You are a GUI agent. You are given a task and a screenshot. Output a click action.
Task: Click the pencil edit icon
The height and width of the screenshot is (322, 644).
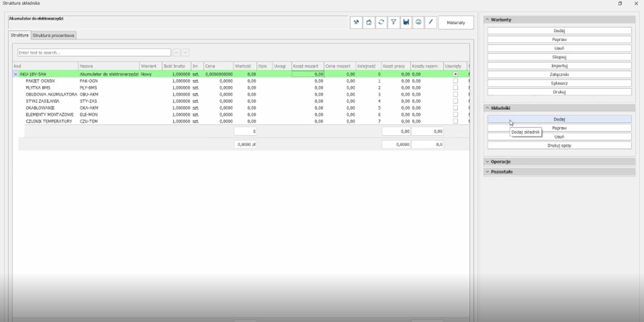(431, 23)
